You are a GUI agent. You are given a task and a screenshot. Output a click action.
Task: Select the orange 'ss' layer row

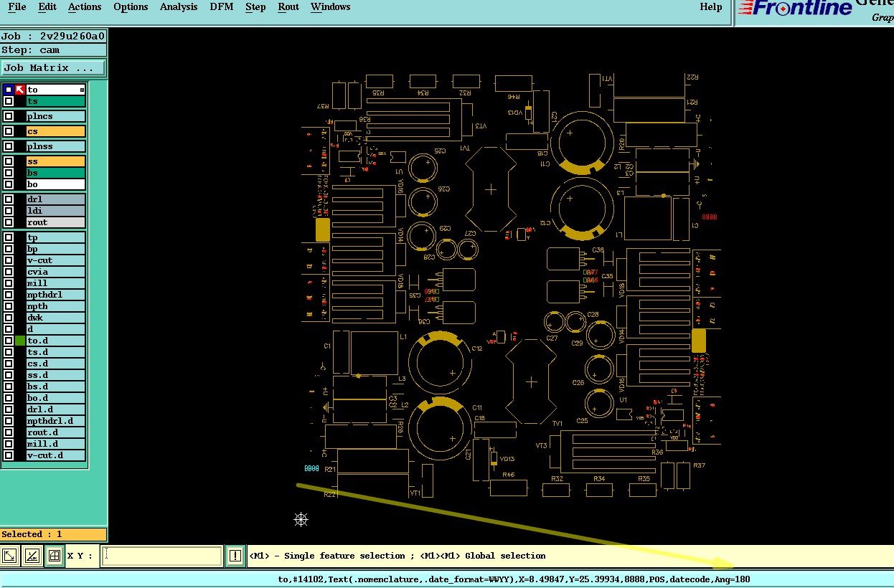56,161
